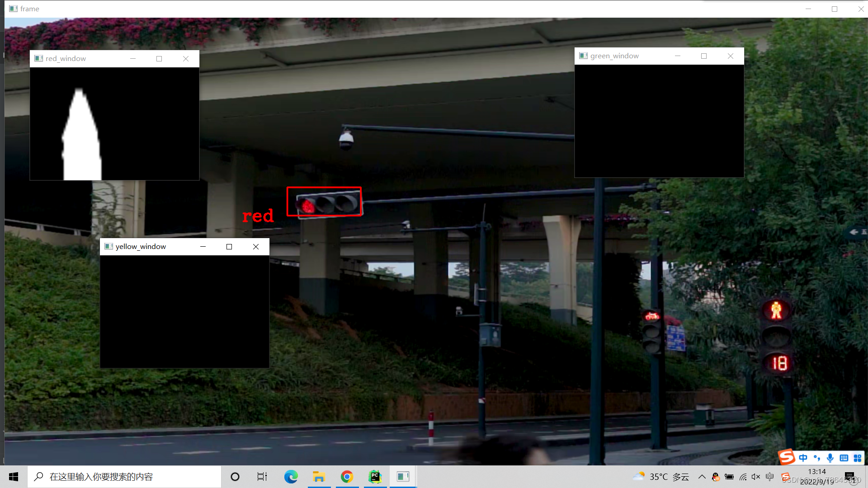Open the QQ tray icon
868x488 pixels.
pos(716,477)
